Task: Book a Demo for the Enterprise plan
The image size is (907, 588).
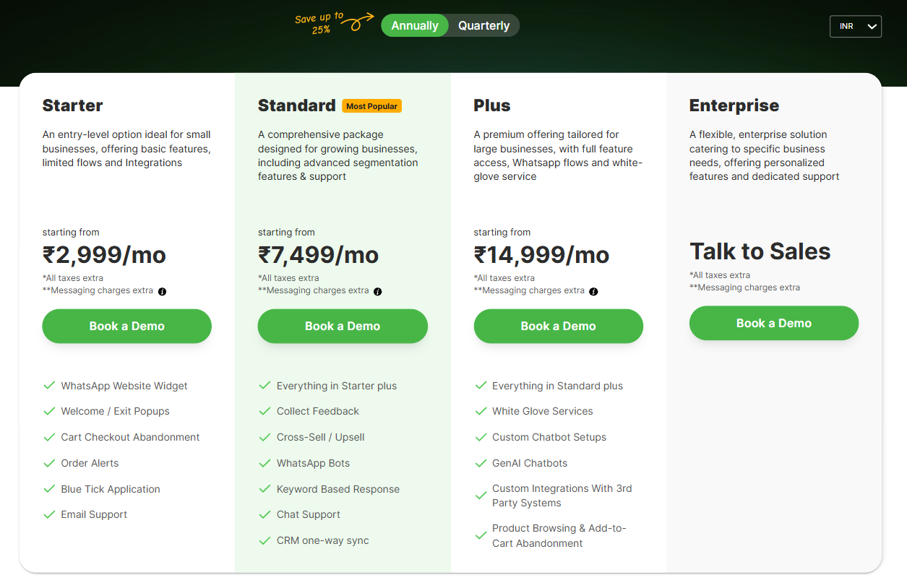Action: tap(773, 323)
